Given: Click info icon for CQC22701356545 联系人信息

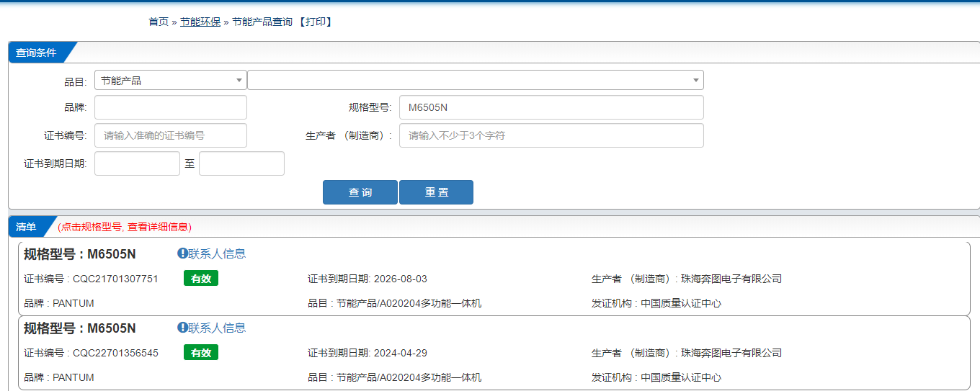Looking at the screenshot, I should click(x=182, y=328).
